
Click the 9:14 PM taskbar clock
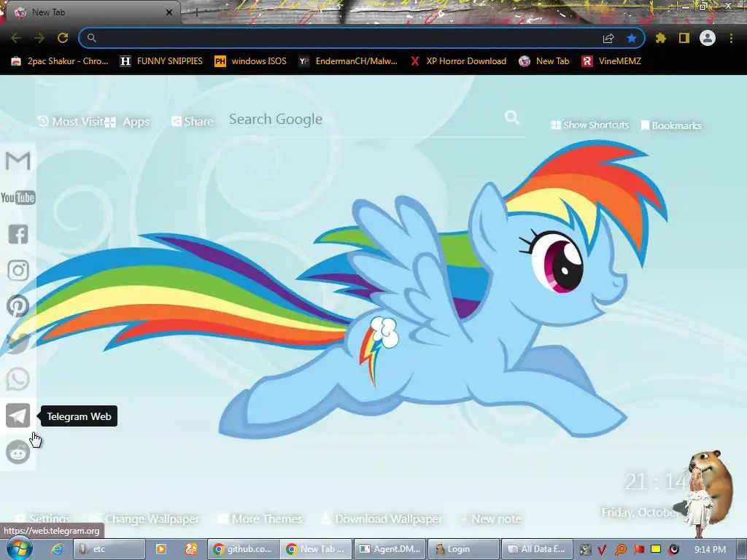(x=710, y=550)
